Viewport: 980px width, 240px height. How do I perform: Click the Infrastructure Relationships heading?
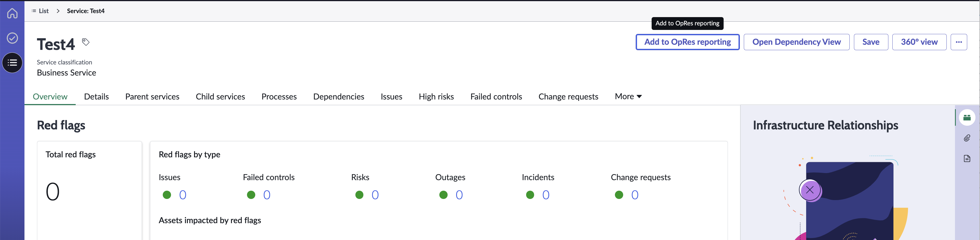pyautogui.click(x=825, y=125)
